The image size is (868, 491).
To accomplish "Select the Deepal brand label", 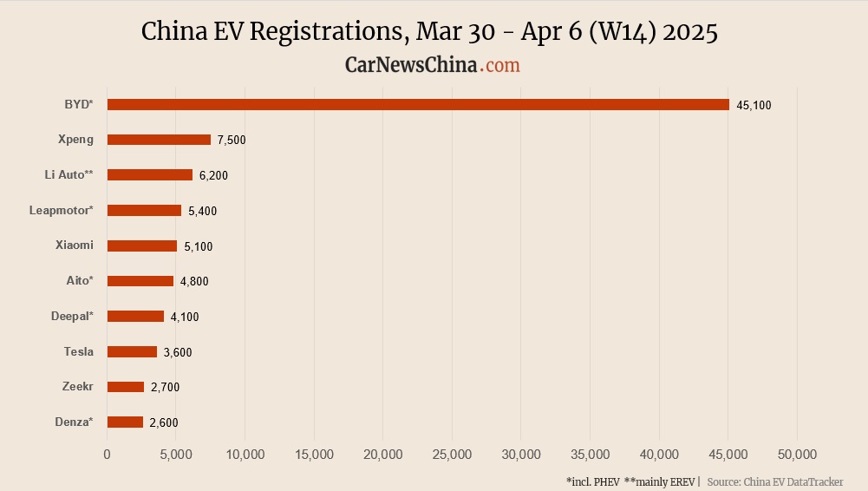I will point(72,316).
